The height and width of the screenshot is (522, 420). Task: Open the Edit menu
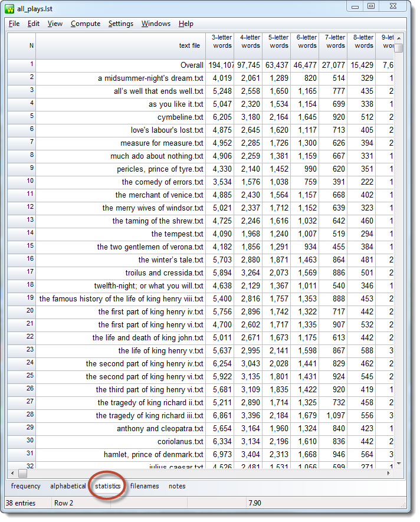(x=34, y=24)
